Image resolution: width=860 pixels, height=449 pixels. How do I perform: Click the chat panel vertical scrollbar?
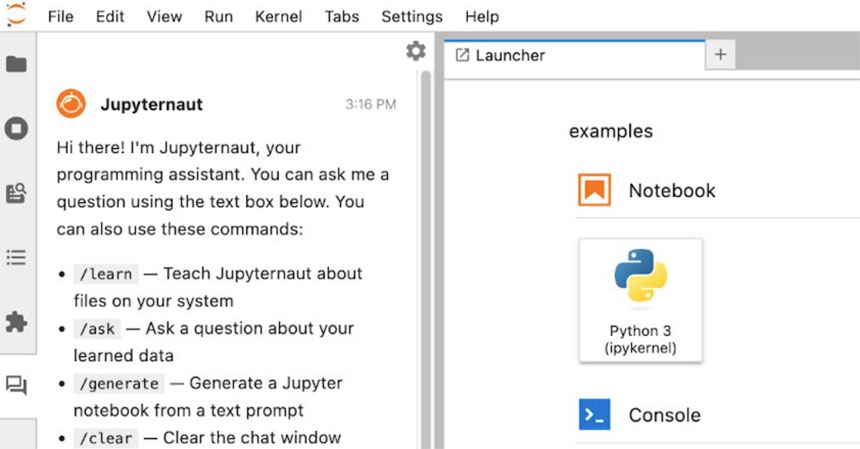point(426,250)
